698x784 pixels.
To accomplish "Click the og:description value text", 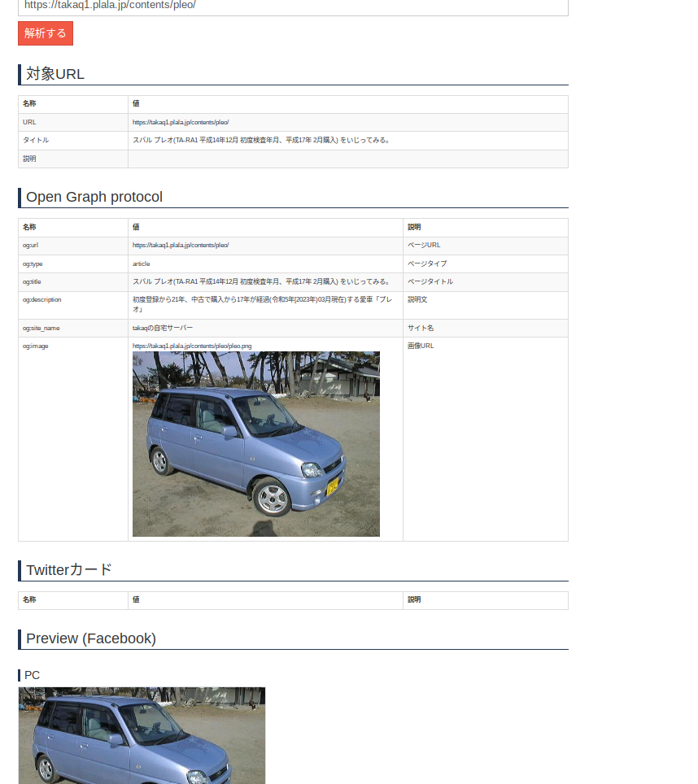I will [x=263, y=304].
